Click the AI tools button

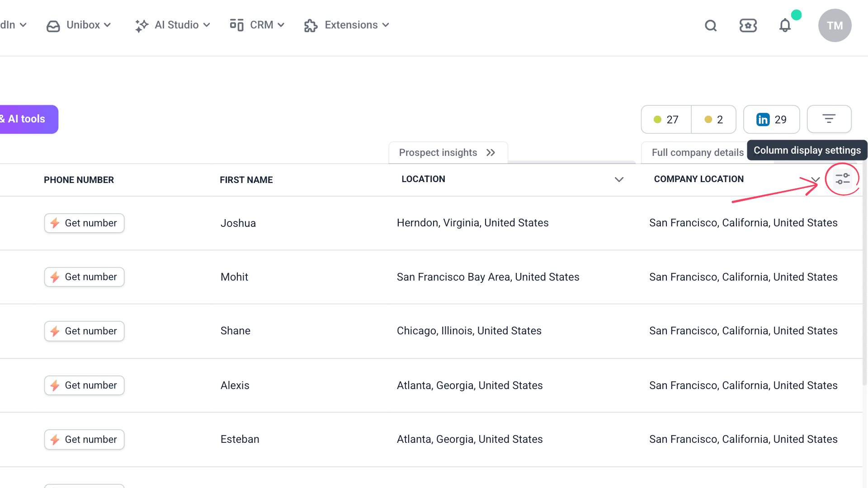[28, 119]
